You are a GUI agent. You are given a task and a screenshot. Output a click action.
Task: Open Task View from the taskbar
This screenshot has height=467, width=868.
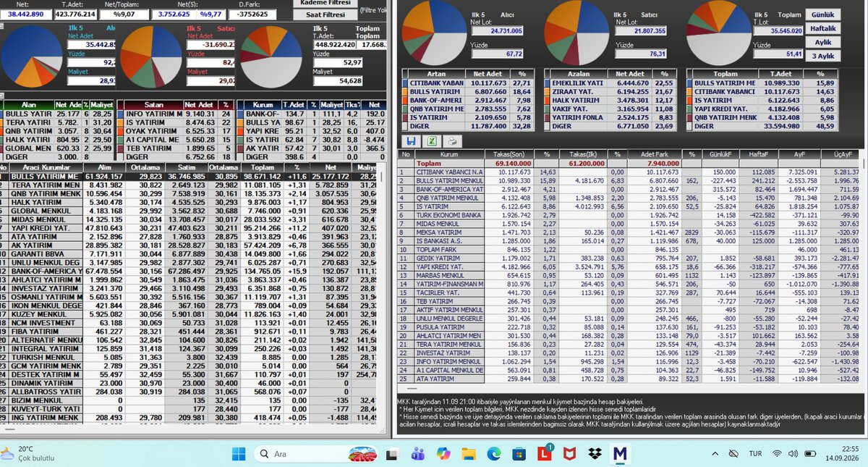[x=391, y=454]
